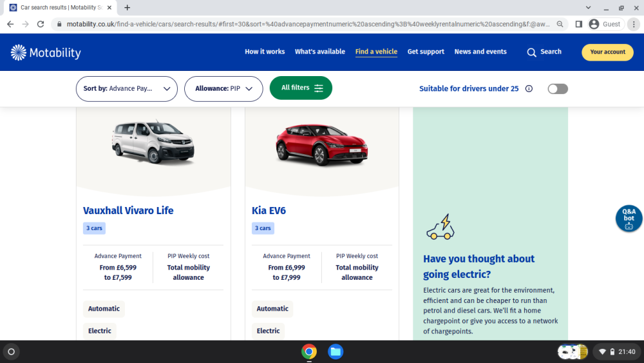Click the site lock icon in address bar
Viewport: 644px width, 363px height.
tap(59, 25)
